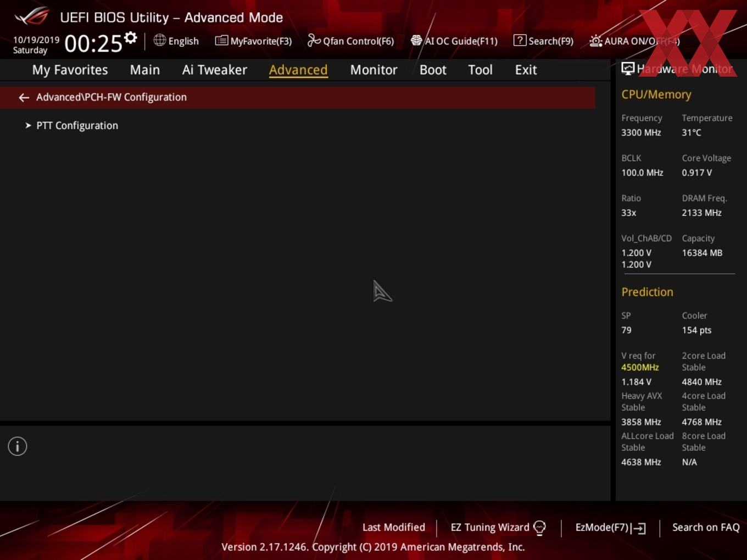Select the Advanced tab
This screenshot has width=747, height=560.
click(x=298, y=70)
